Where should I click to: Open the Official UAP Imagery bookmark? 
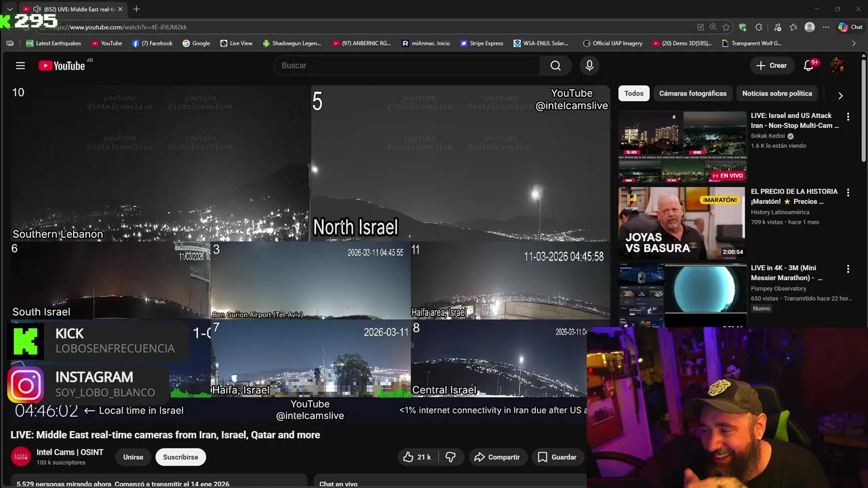click(x=612, y=43)
